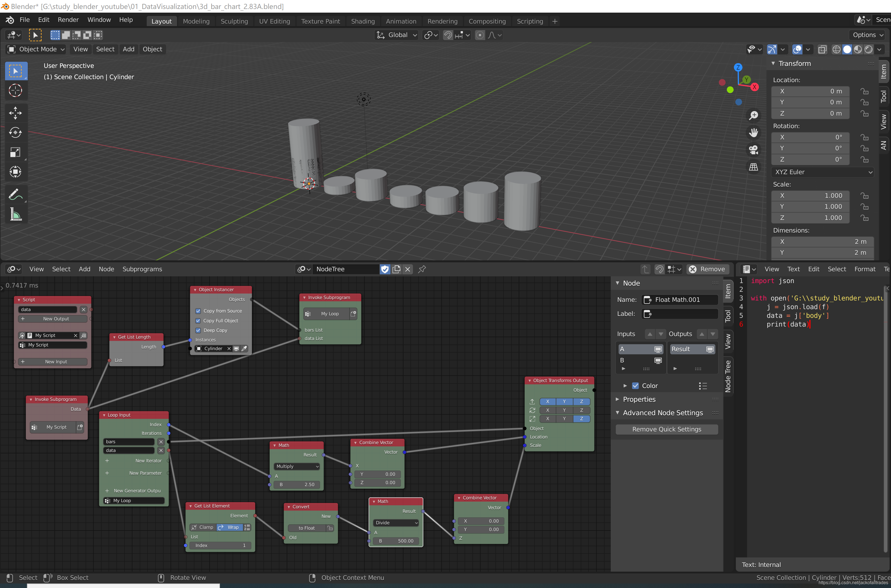891x588 pixels.
Task: Click the node Name field Float Math.001
Action: [679, 300]
